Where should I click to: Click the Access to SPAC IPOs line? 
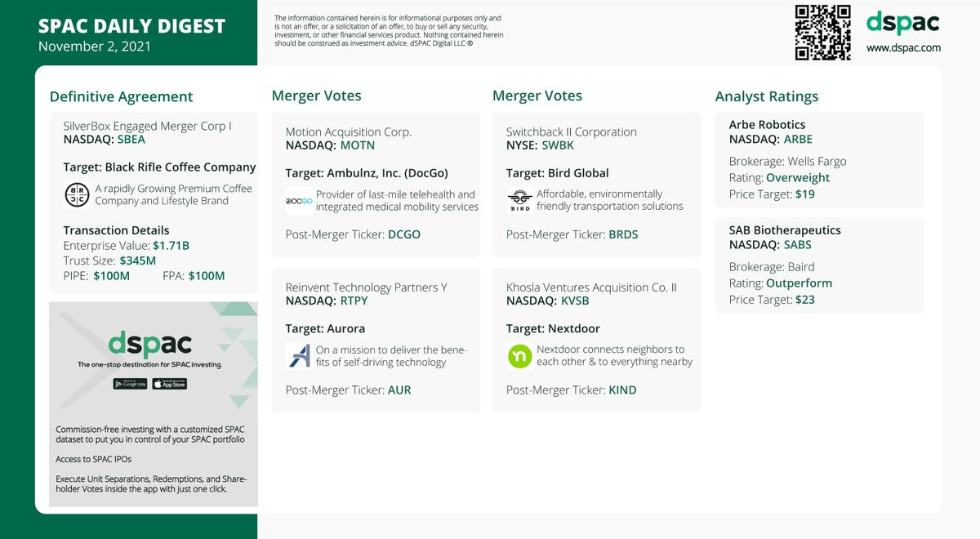(94, 458)
